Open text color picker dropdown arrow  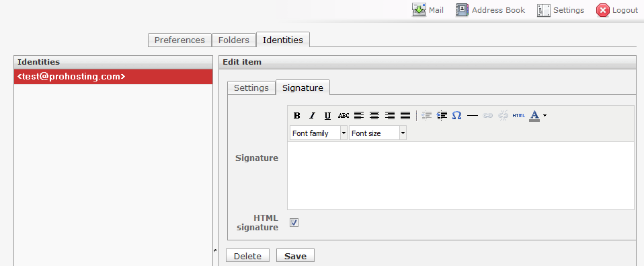[545, 116]
